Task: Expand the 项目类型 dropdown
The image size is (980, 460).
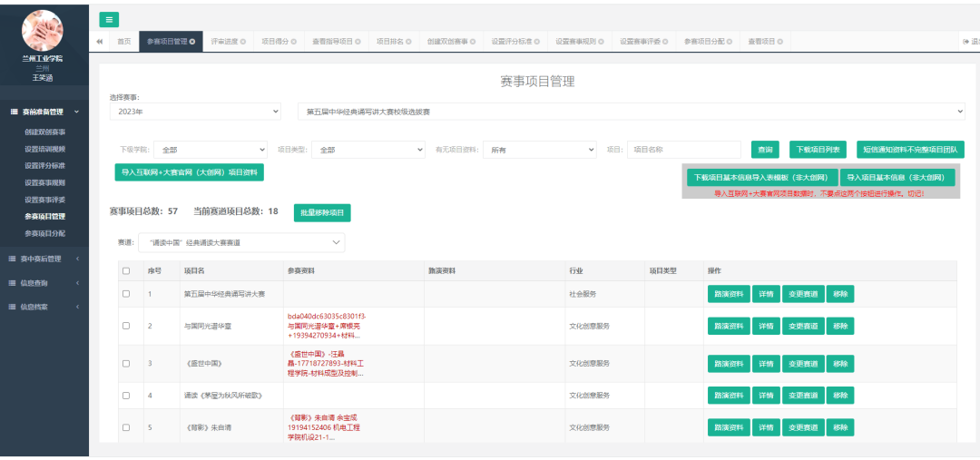Action: tap(367, 150)
